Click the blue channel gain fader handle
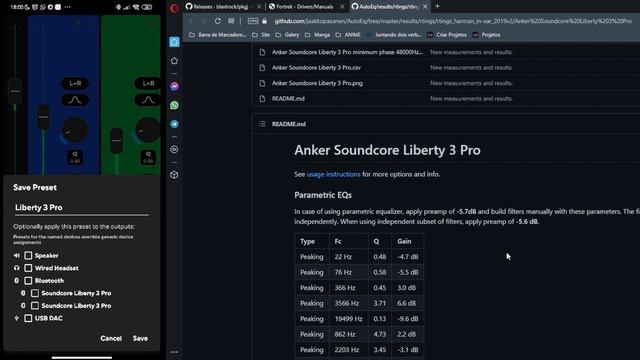The height and width of the screenshot is (360, 640). (x=43, y=117)
